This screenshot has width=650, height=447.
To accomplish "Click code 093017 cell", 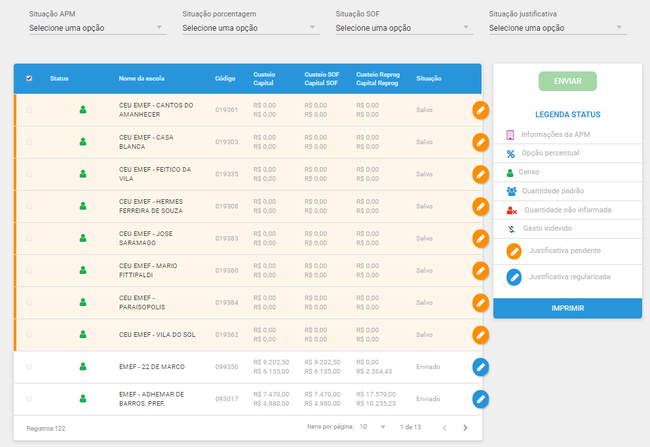I will tap(227, 399).
